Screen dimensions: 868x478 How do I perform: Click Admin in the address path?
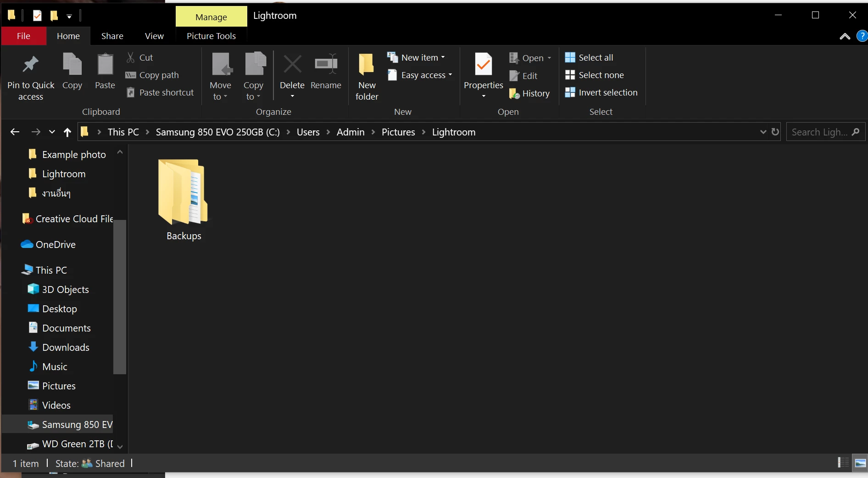coord(351,132)
